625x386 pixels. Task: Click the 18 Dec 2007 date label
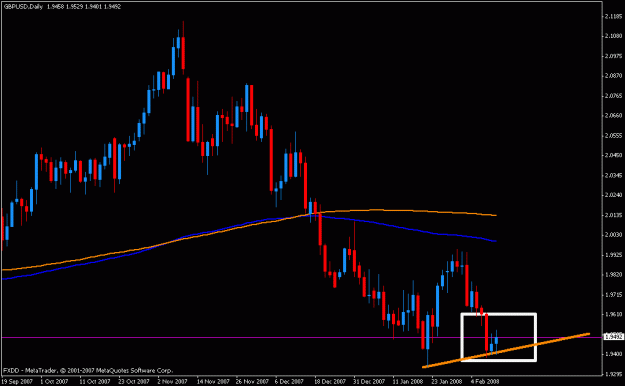pyautogui.click(x=329, y=381)
